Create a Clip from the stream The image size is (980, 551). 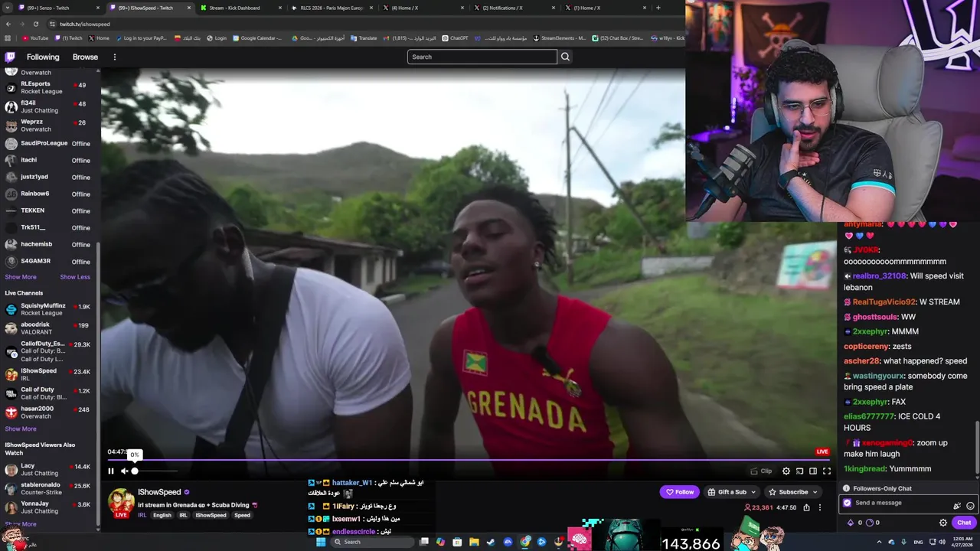coord(761,471)
